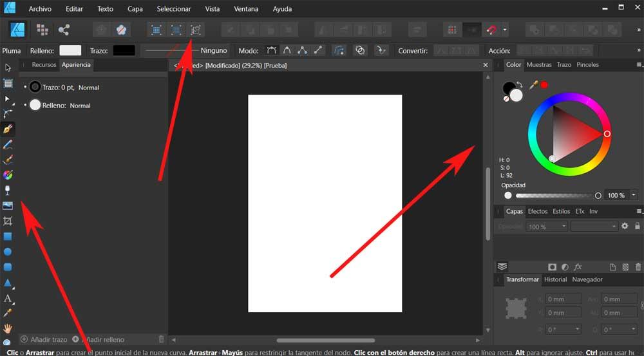The image size is (644, 356).
Task: Select the Move tool arrow
Action: [x=8, y=68]
